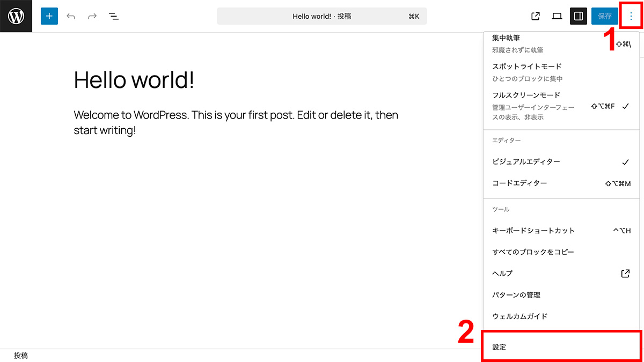
Task: Close the options menu via three-dot icon
Action: click(631, 16)
